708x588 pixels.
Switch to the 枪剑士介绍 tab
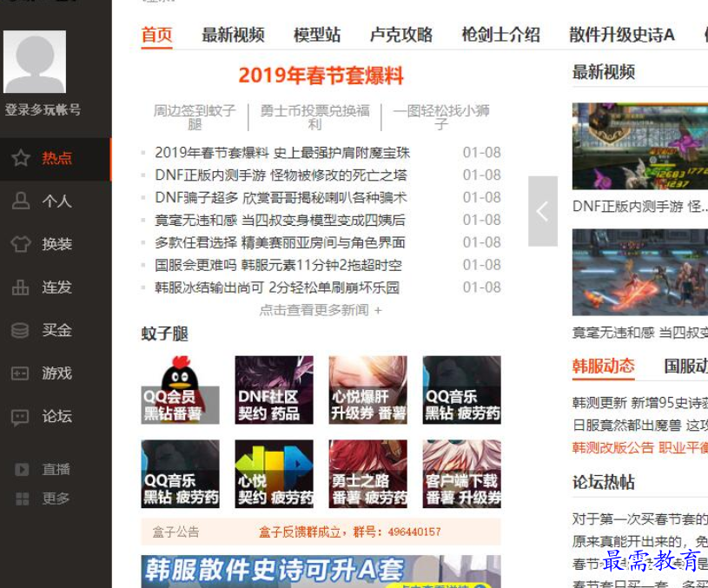(x=500, y=35)
